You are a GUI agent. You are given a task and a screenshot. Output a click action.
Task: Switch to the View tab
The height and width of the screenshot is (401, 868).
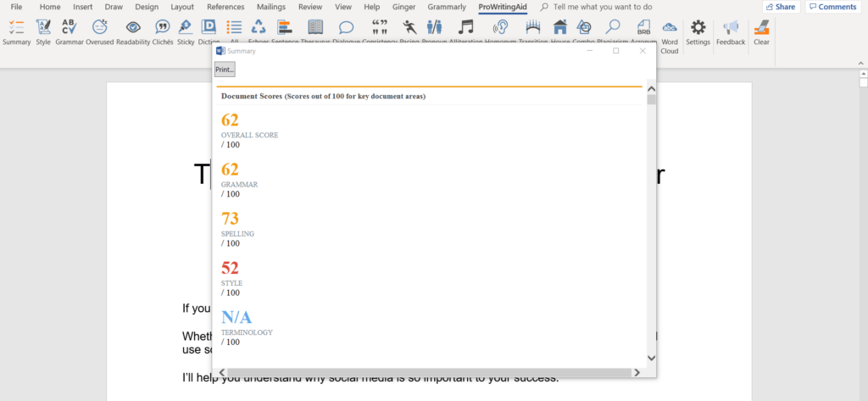coord(343,7)
